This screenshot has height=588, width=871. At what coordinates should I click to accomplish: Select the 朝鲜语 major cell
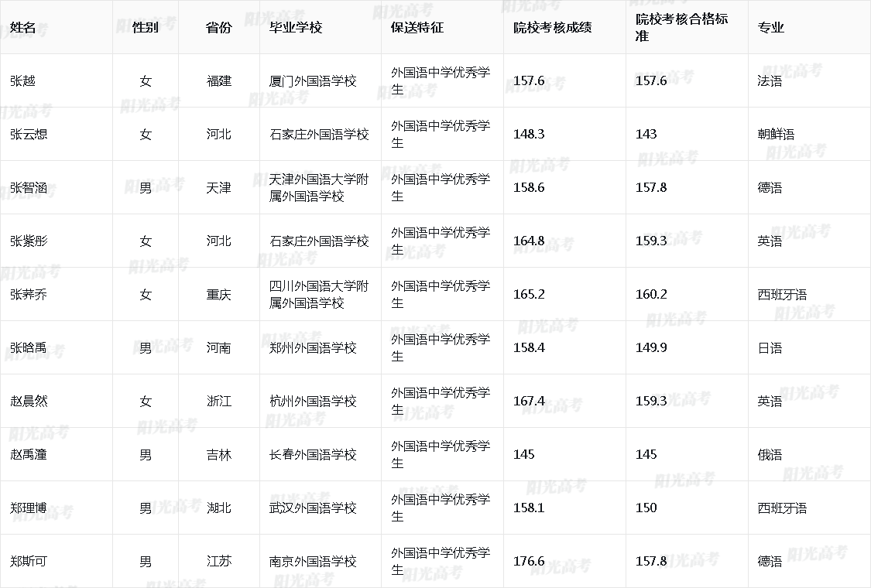[x=776, y=135]
